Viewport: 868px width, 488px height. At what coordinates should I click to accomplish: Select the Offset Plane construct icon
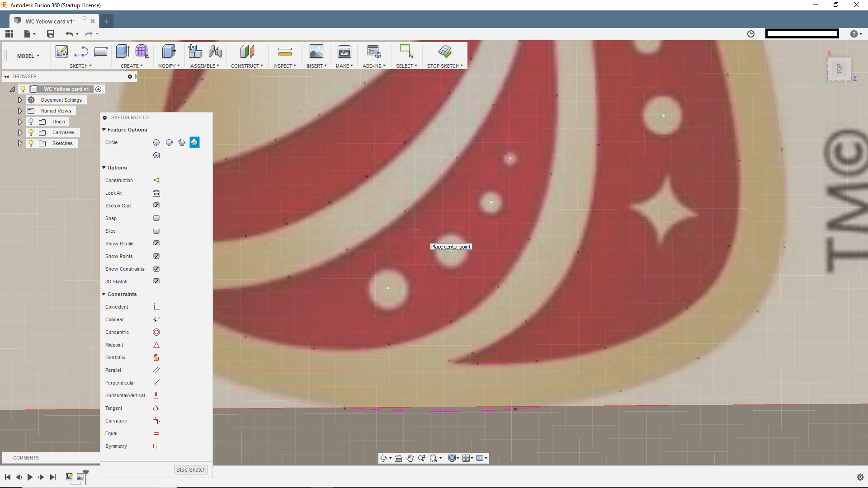pos(247,52)
